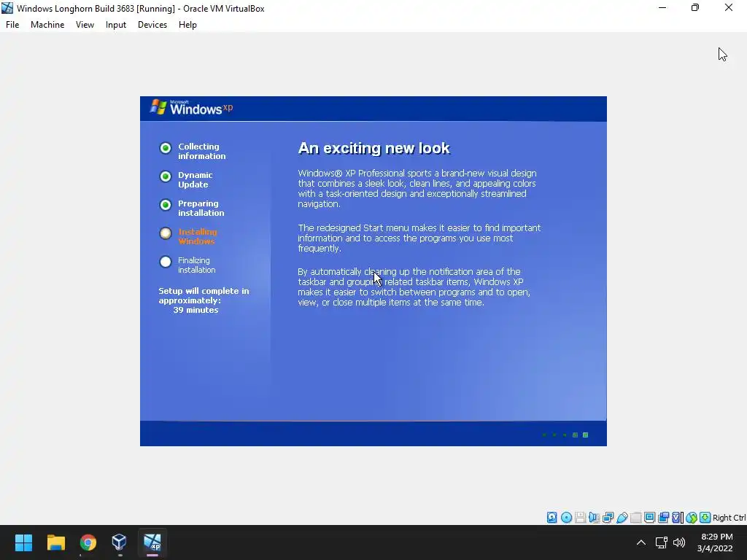Click the CPU virtualization 'V' indicator icon
Image resolution: width=747 pixels, height=560 pixels.
(x=676, y=517)
